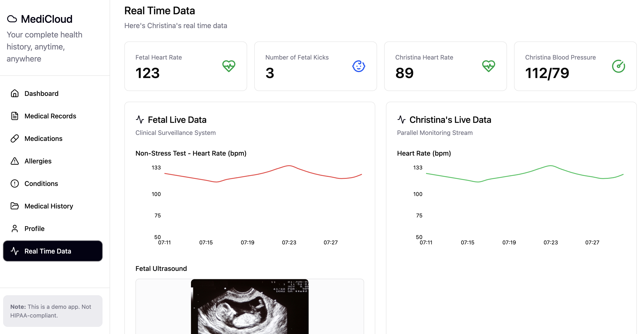Click the baby face icon for Fetal Kicks
644x334 pixels.
point(359,66)
